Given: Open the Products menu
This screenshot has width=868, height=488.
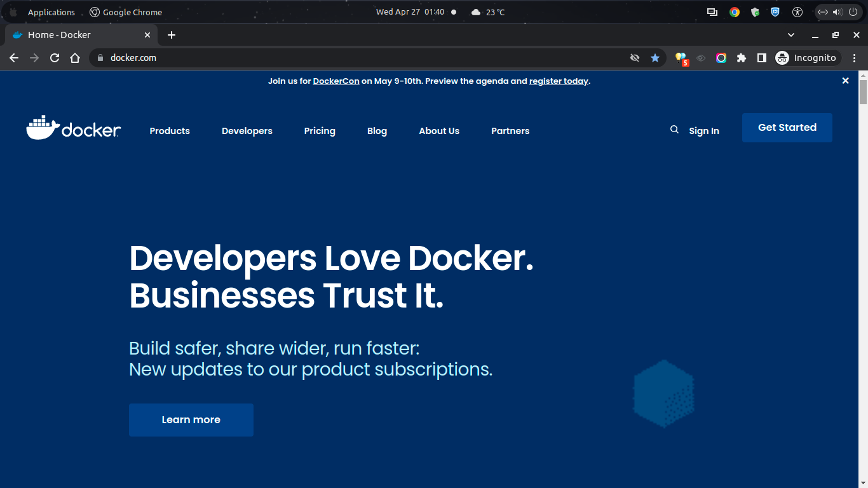Looking at the screenshot, I should pyautogui.click(x=170, y=131).
